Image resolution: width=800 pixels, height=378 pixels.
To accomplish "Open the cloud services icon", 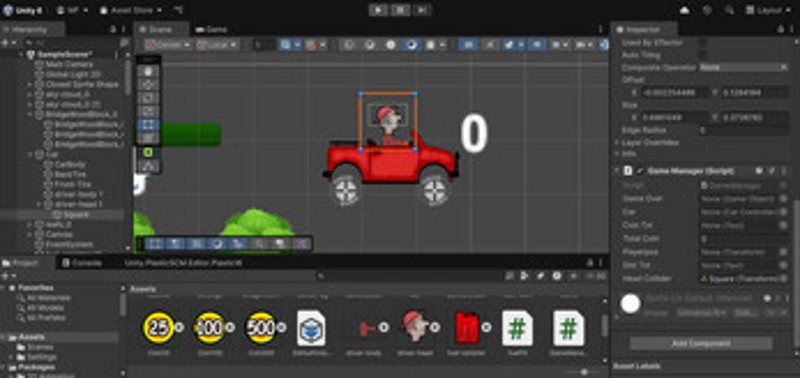I will point(685,10).
